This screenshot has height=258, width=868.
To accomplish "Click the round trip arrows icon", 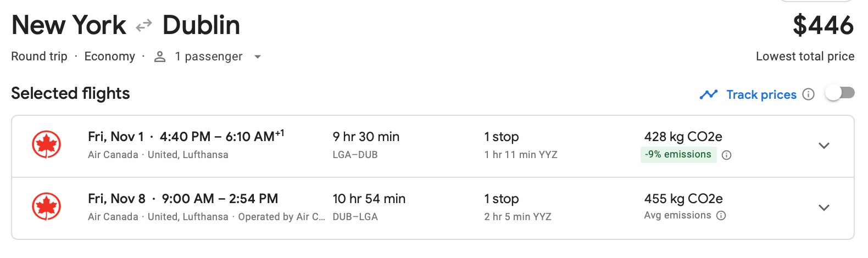I will (144, 26).
